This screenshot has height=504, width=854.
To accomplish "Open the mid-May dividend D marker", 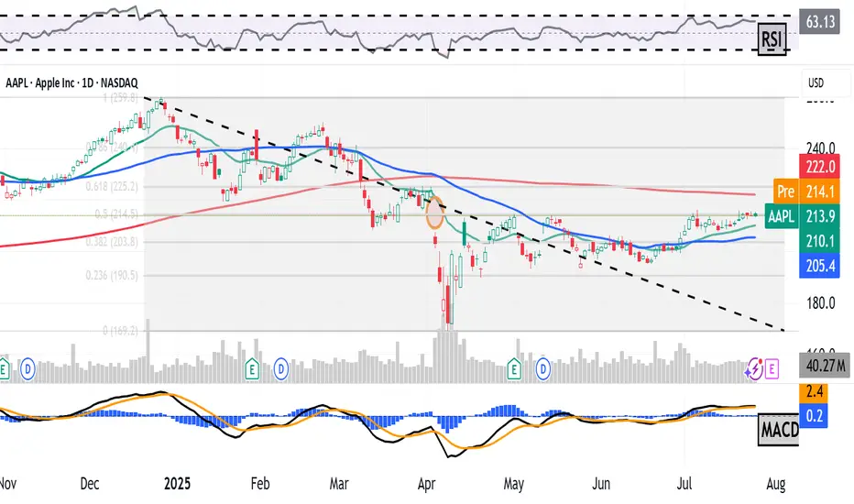I will pos(543,369).
